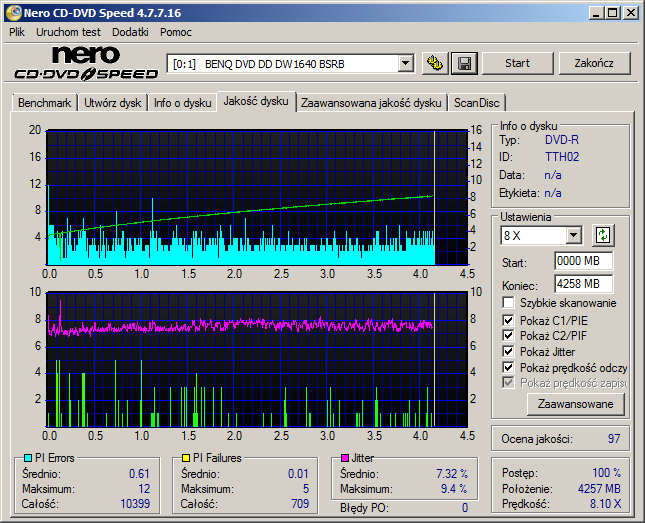
Task: Open the drive options icon button
Action: point(435,63)
